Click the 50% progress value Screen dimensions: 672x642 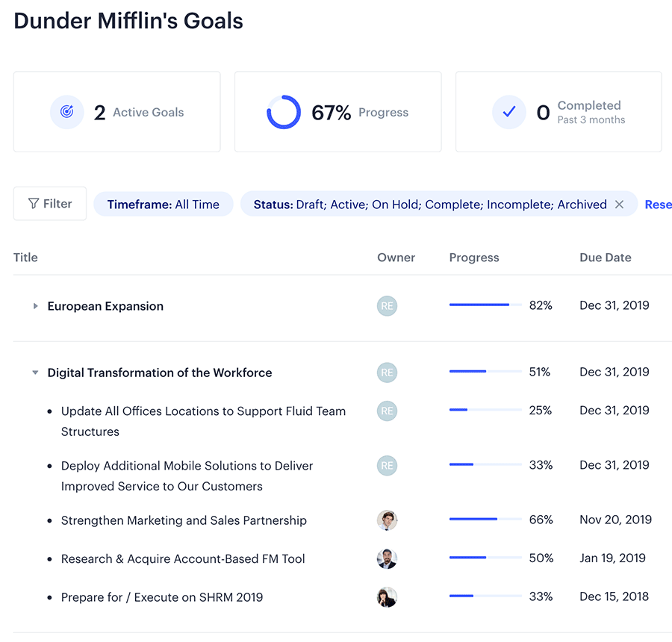point(541,558)
